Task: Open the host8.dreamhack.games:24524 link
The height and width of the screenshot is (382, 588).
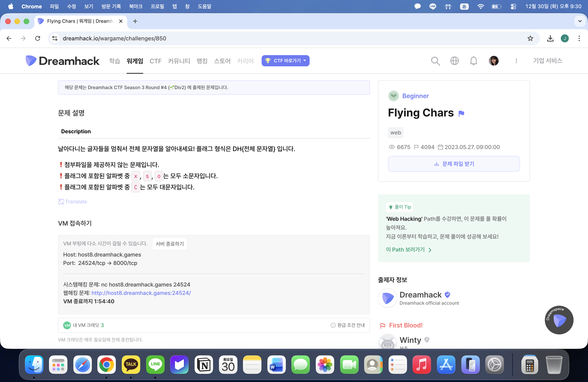Action: pos(141,293)
